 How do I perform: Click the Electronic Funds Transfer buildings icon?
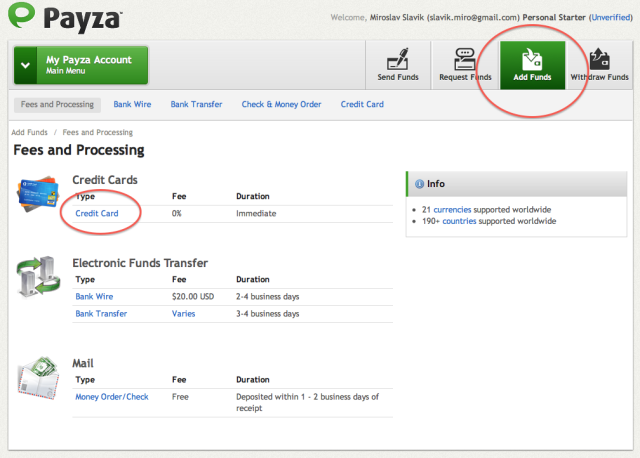(x=38, y=276)
